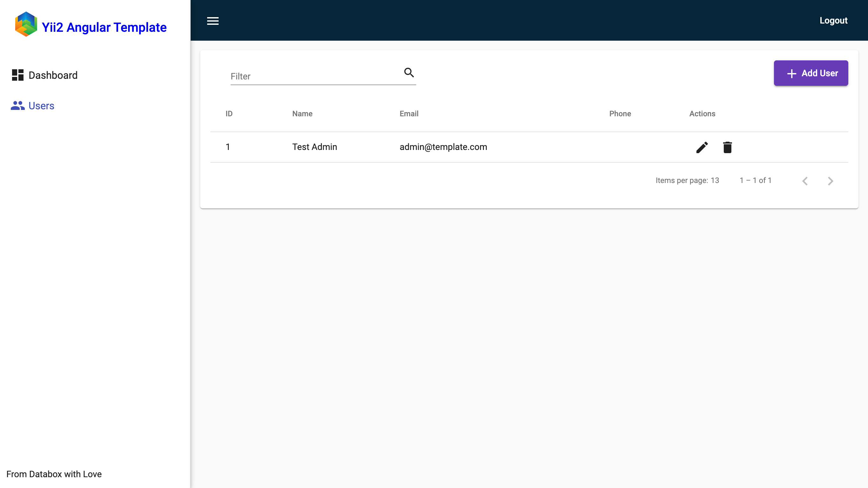The width and height of the screenshot is (868, 488).
Task: Click the Filter input field
Action: coord(323,76)
